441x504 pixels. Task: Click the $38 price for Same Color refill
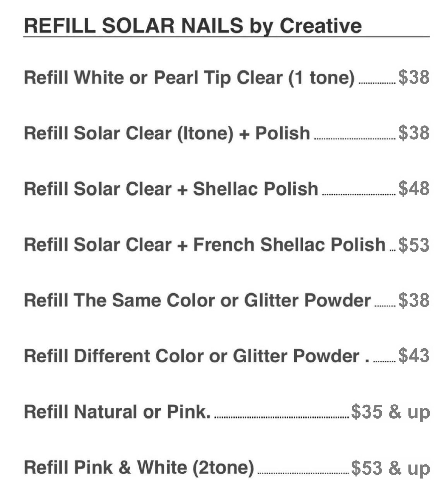(414, 300)
